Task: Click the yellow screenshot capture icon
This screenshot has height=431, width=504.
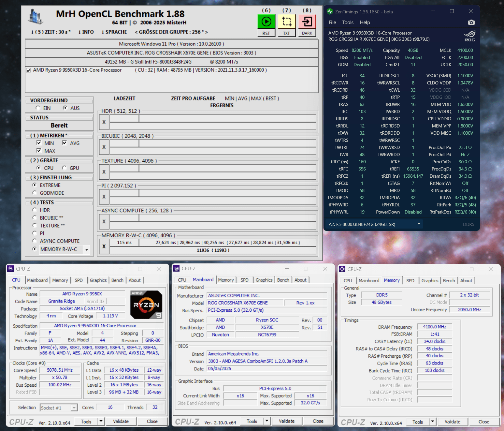Action: point(286,22)
